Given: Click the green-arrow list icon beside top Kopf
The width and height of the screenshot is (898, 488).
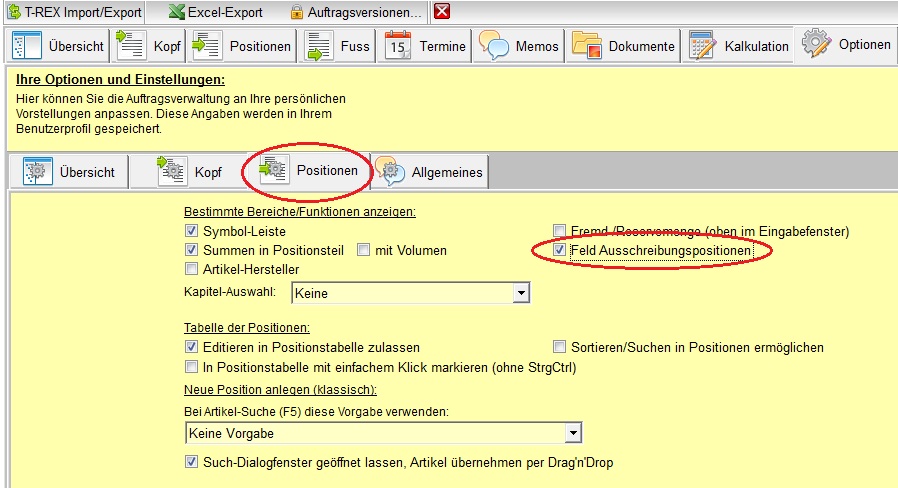Looking at the screenshot, I should pos(130,45).
